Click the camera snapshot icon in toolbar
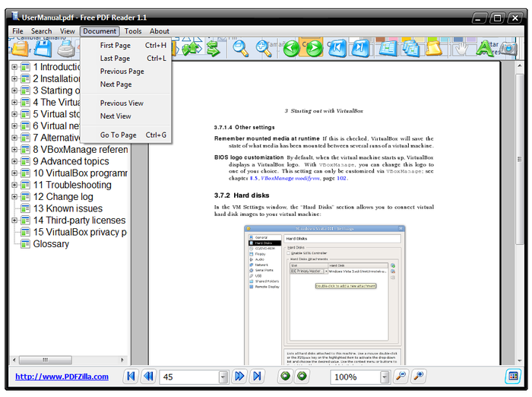The image size is (532, 397). coord(508,49)
